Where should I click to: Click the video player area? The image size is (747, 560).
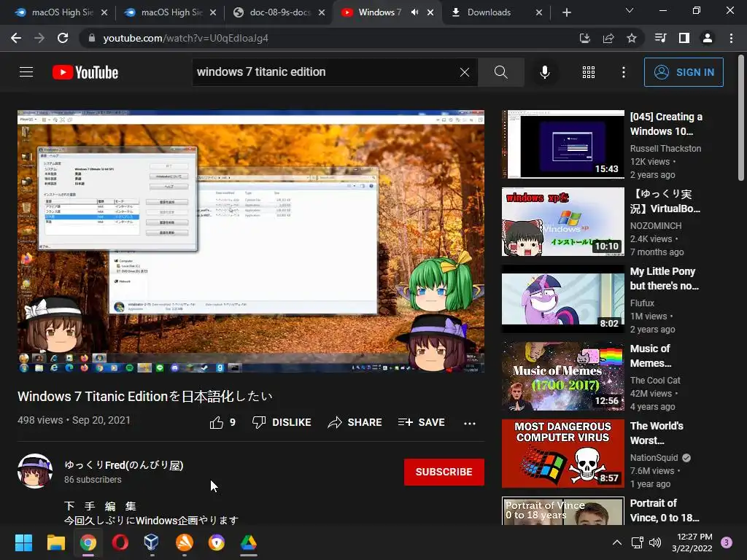point(251,241)
